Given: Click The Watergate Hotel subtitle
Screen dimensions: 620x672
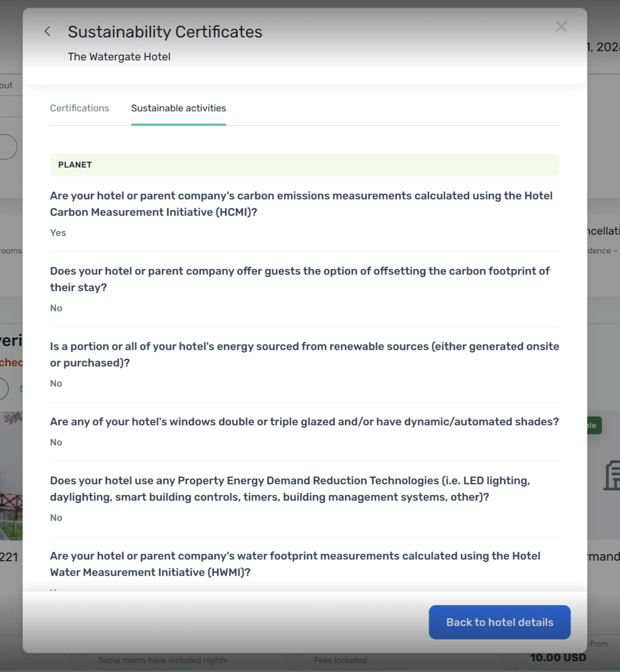Looking at the screenshot, I should click(x=119, y=57).
